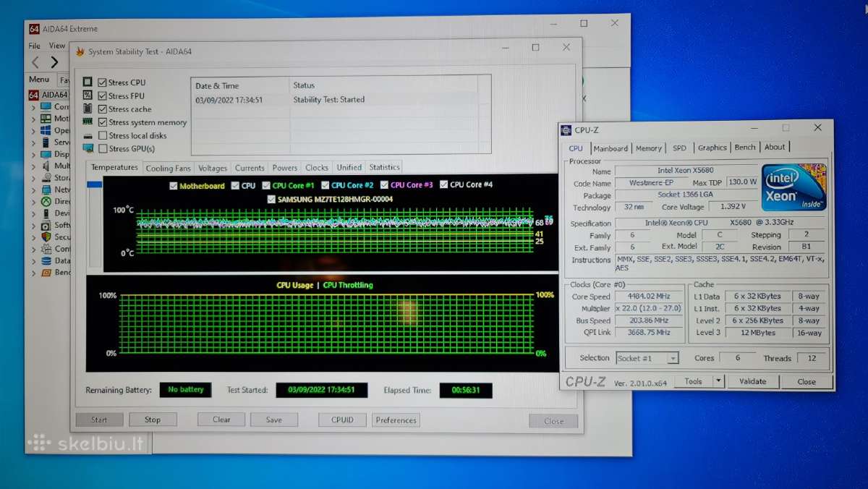Click the forward arrow in AIDA64 Extreme toolbar

click(55, 62)
